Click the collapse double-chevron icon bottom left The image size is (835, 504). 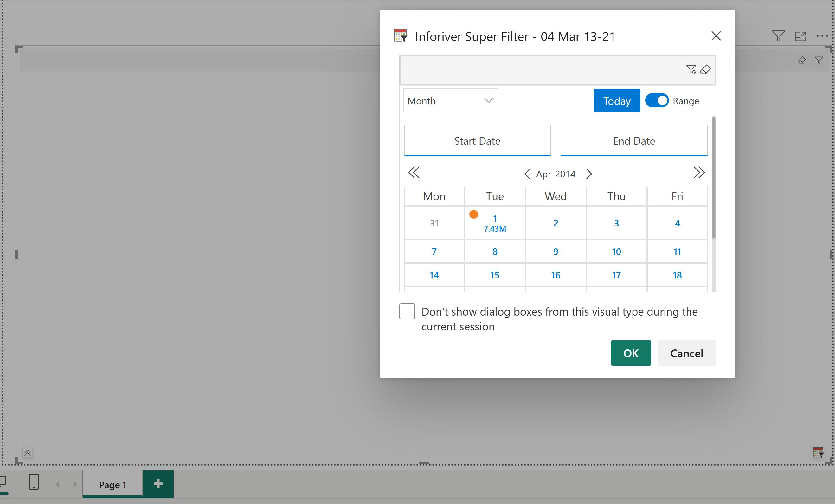pos(28,452)
